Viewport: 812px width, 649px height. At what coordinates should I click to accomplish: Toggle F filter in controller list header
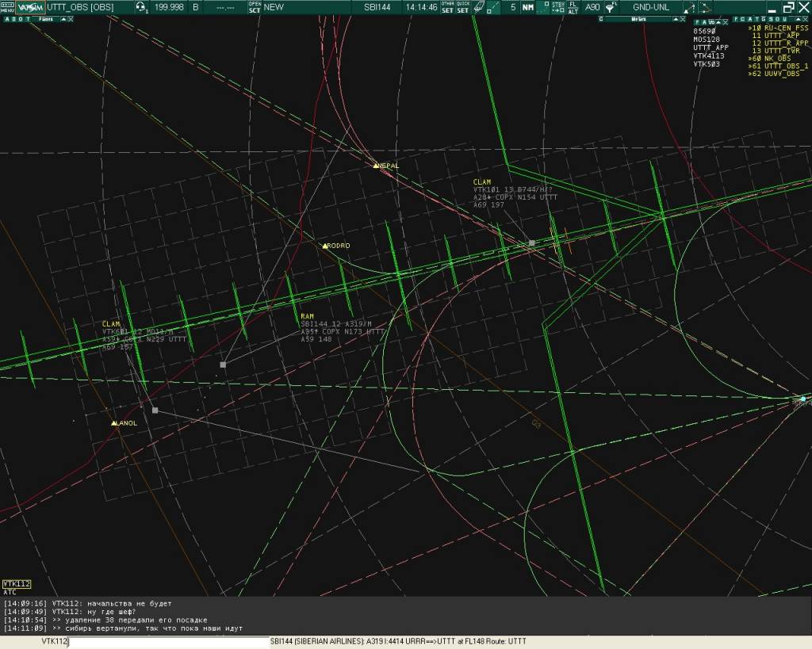coord(735,19)
